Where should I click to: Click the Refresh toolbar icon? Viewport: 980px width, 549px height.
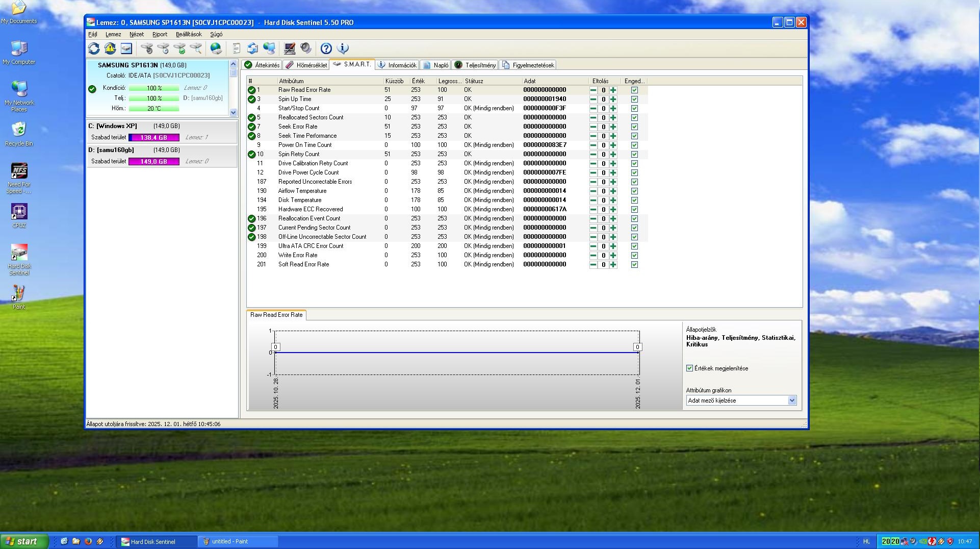[x=94, y=48]
